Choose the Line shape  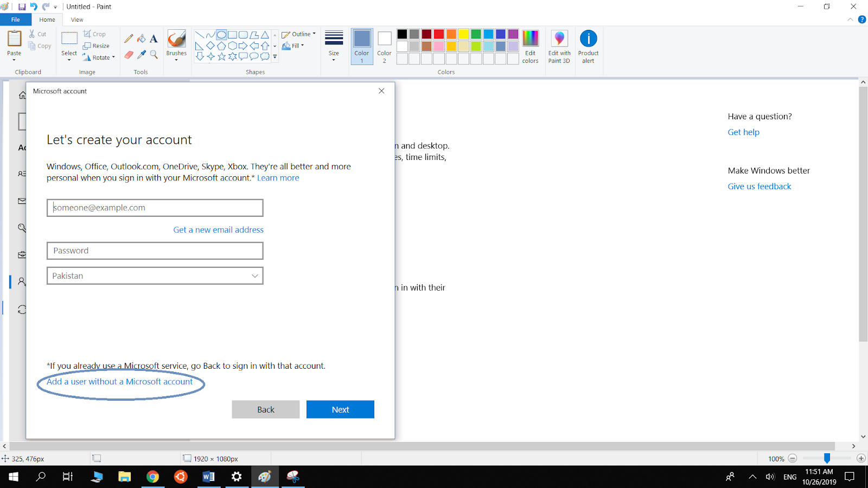200,35
